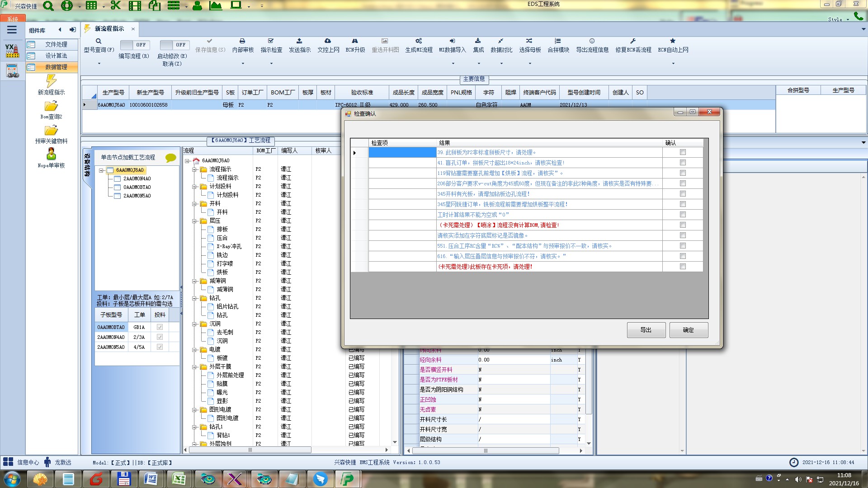Click the ECN升级 toolbar icon
The width and height of the screenshot is (868, 488).
355,41
